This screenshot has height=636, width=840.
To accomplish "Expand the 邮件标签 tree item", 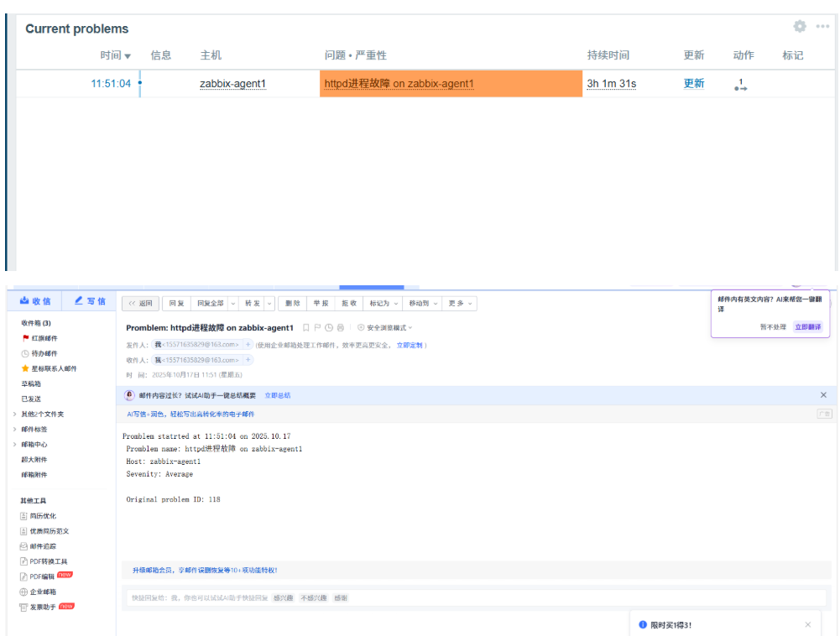I will point(14,430).
